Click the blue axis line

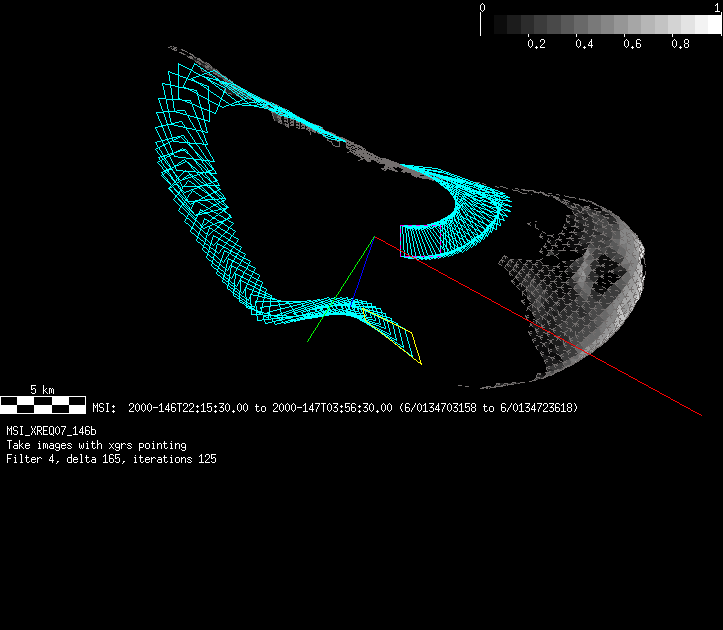coord(363,272)
